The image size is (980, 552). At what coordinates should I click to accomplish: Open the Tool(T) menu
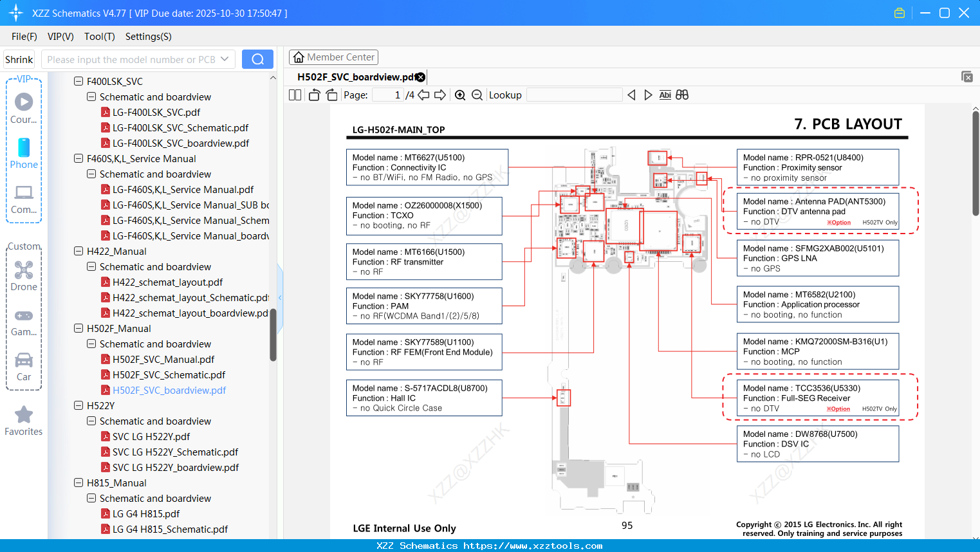pos(99,37)
